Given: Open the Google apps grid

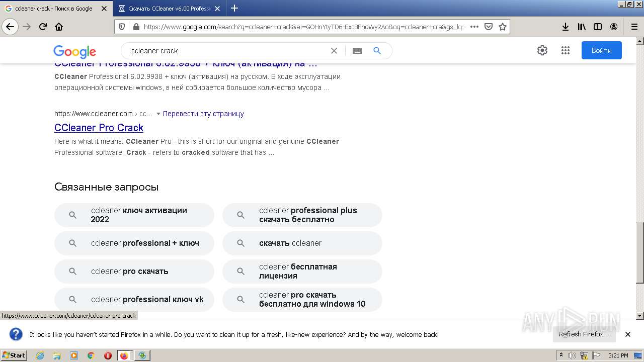Looking at the screenshot, I should point(565,50).
